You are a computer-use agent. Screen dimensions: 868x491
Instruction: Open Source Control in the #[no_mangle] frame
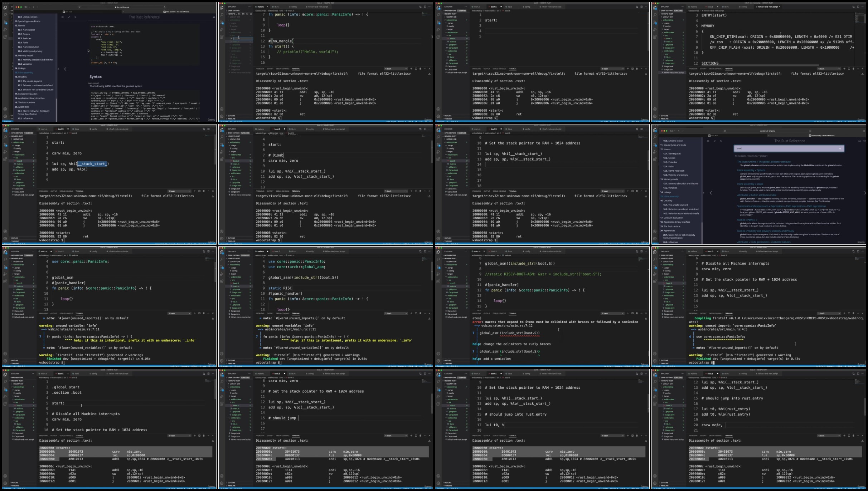click(x=222, y=22)
